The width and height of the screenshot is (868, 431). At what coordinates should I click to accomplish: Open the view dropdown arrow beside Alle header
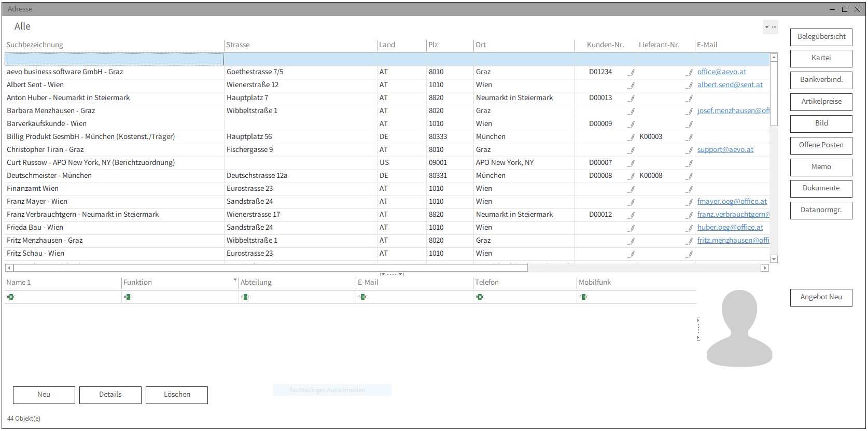767,27
